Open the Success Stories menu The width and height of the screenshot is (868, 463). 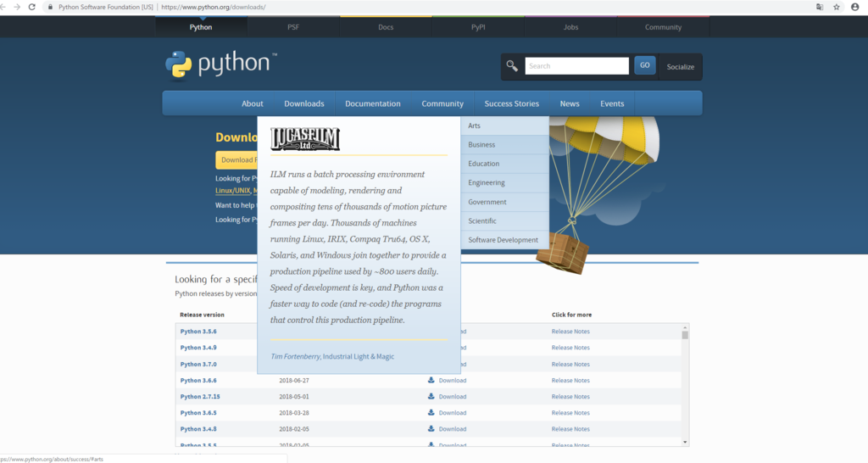[511, 103]
